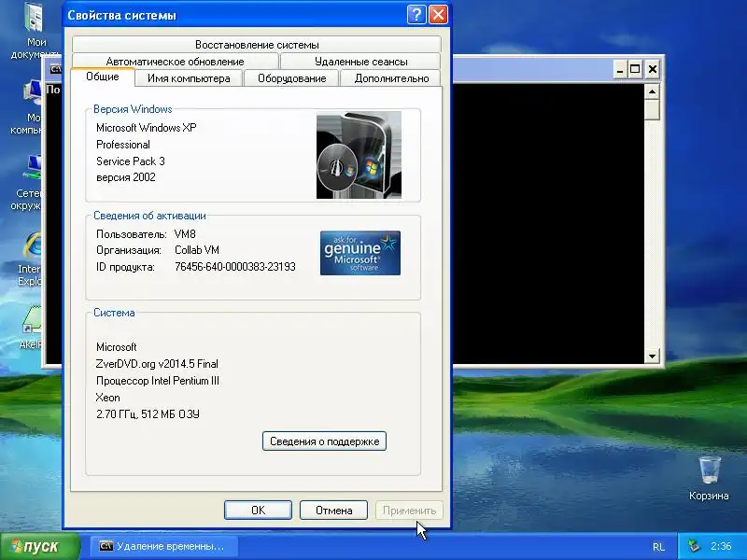Click the Service Pack 3 text
Image resolution: width=747 pixels, height=560 pixels.
click(x=131, y=161)
